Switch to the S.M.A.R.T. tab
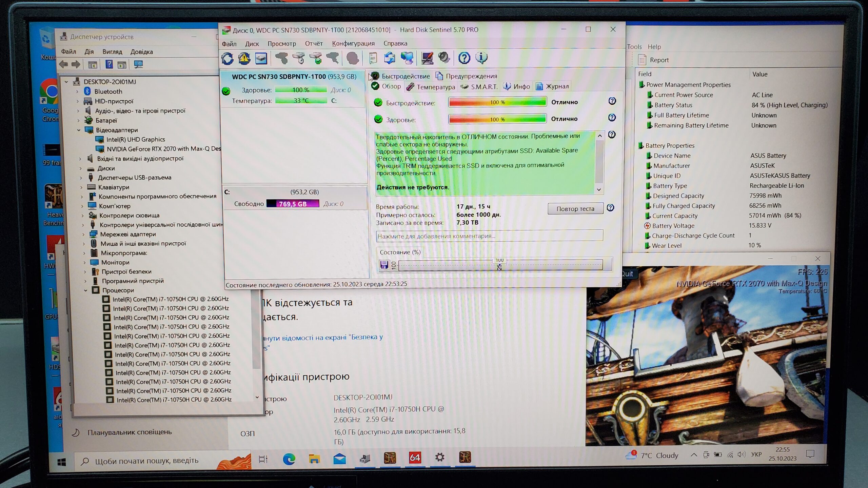 479,87
